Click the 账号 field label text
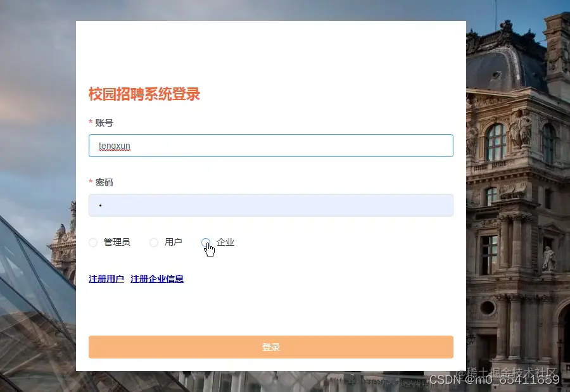 [x=104, y=123]
